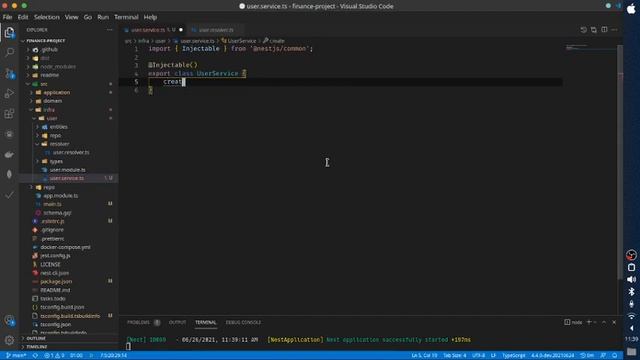640x360 pixels.
Task: Collapse the resolver folder
Action: 59,144
